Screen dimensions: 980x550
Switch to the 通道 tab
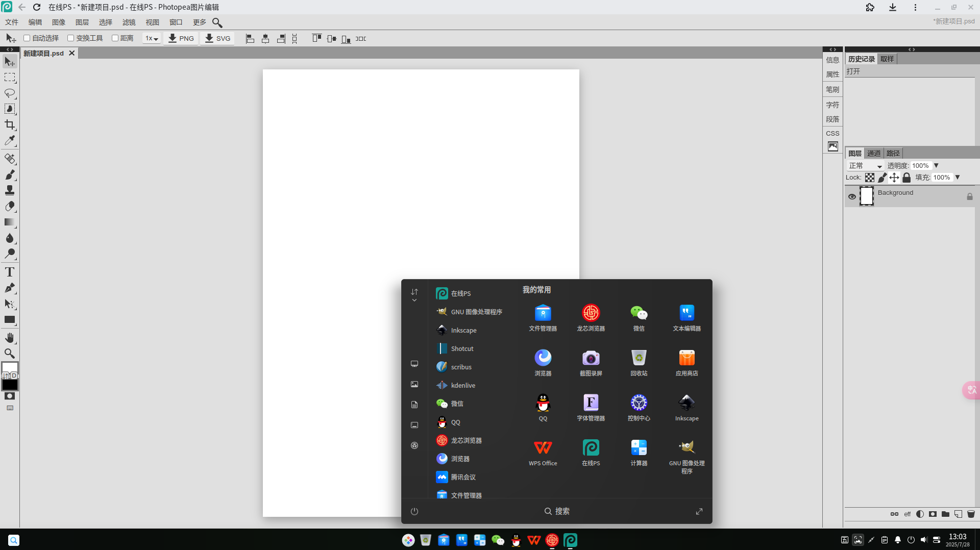coord(874,153)
